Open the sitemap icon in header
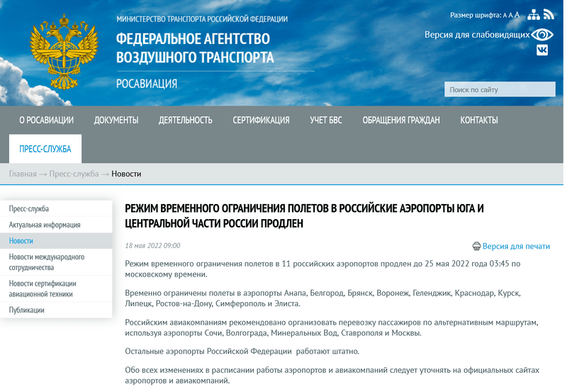567x392 pixels. [x=534, y=15]
